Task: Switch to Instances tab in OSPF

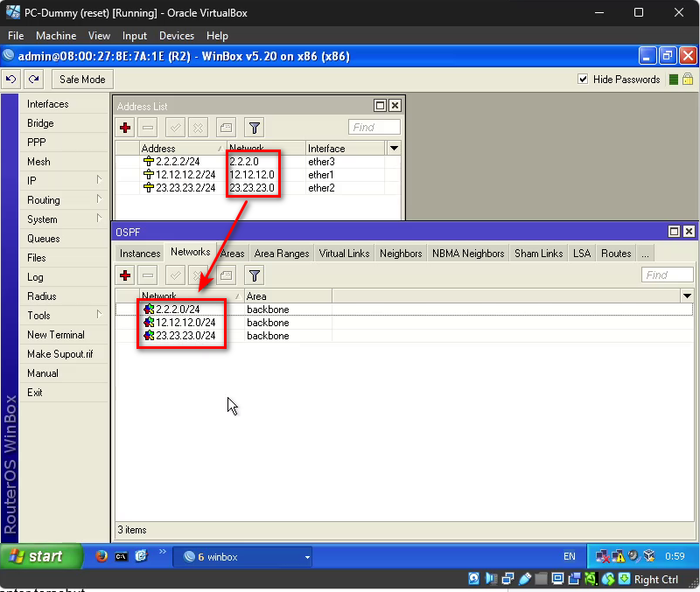Action: tap(140, 254)
